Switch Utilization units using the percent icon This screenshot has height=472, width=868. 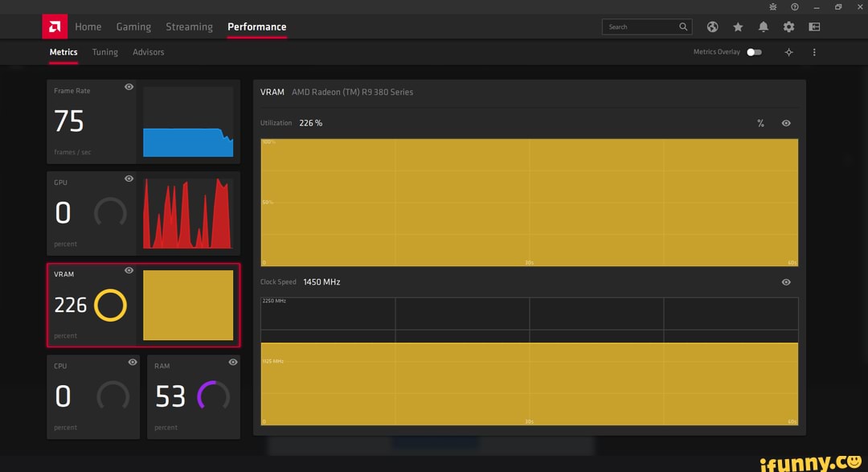pos(760,123)
